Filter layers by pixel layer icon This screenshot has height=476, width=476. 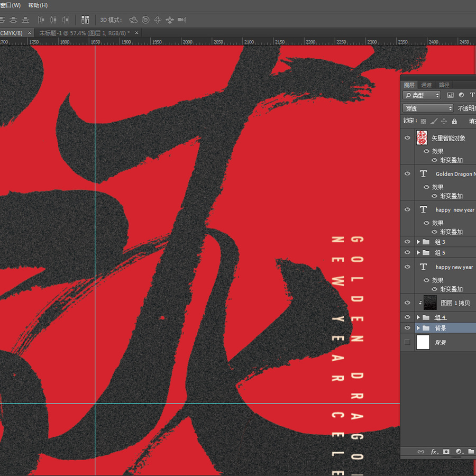click(451, 95)
